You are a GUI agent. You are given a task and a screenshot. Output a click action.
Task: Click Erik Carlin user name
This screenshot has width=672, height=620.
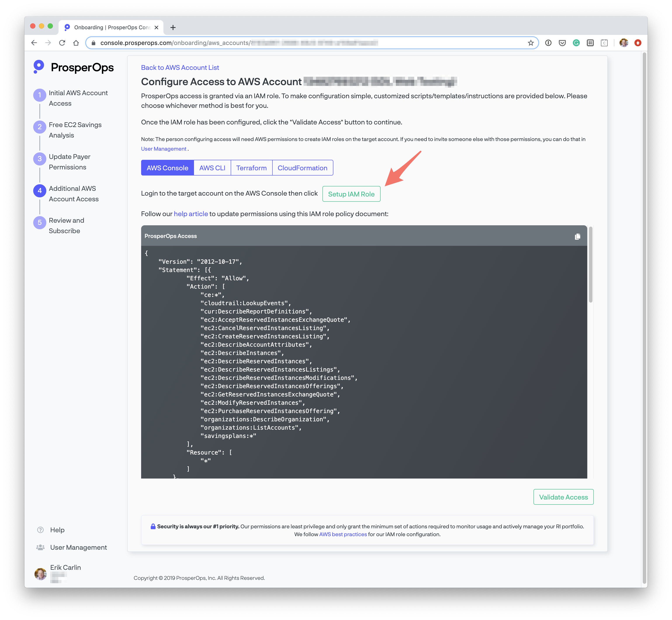(66, 567)
